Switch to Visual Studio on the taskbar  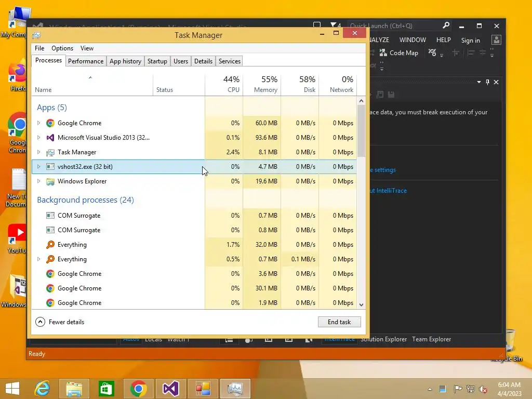[x=170, y=389]
